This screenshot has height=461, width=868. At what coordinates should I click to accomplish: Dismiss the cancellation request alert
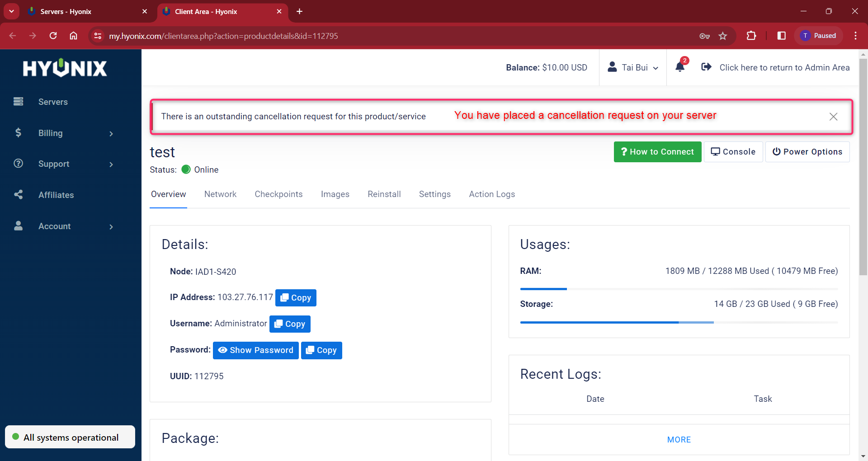(833, 117)
